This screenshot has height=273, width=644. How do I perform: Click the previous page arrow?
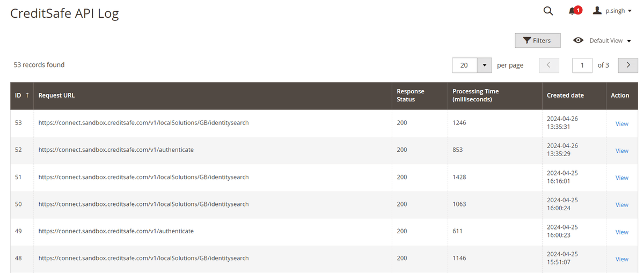tap(548, 65)
